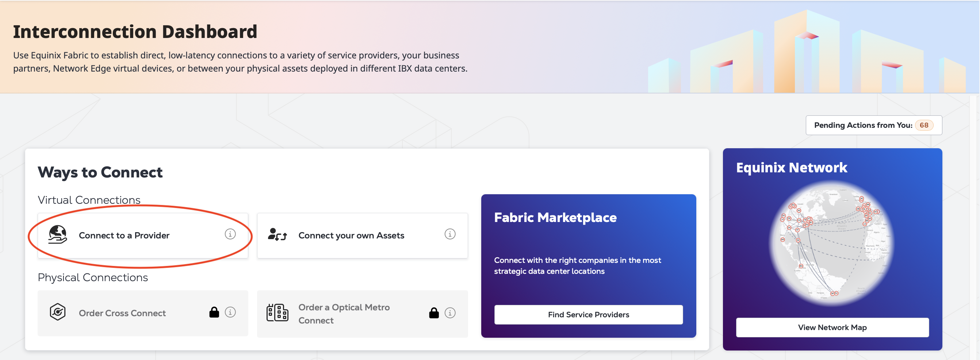
Task: Click the Order Cross Connect hexagon icon
Action: point(57,312)
